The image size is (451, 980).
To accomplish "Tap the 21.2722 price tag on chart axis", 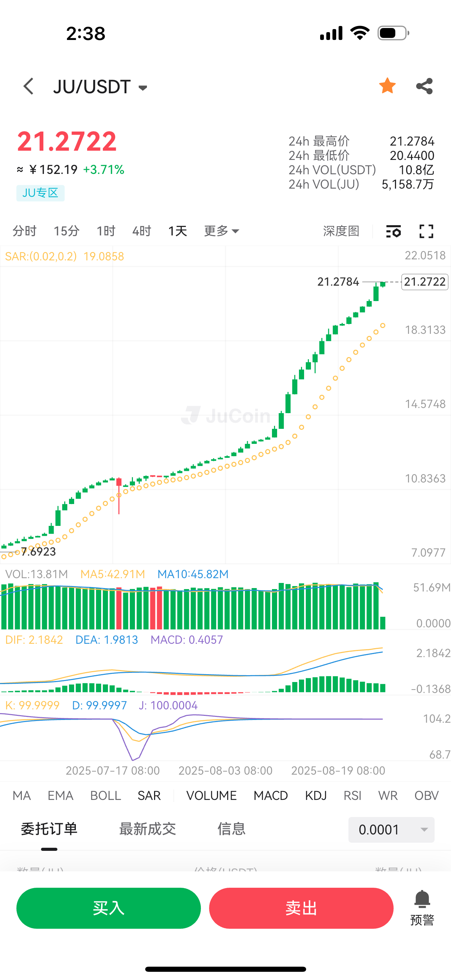I will [425, 282].
